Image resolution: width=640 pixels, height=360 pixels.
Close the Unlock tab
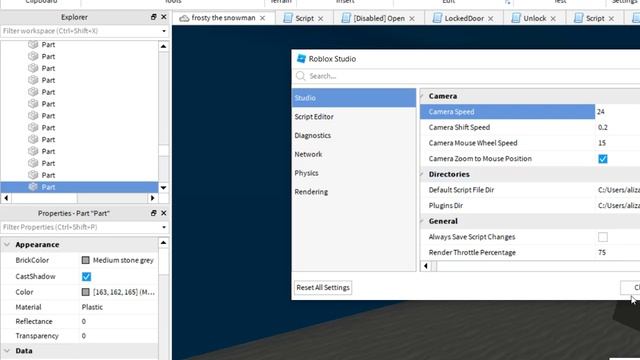tap(553, 19)
